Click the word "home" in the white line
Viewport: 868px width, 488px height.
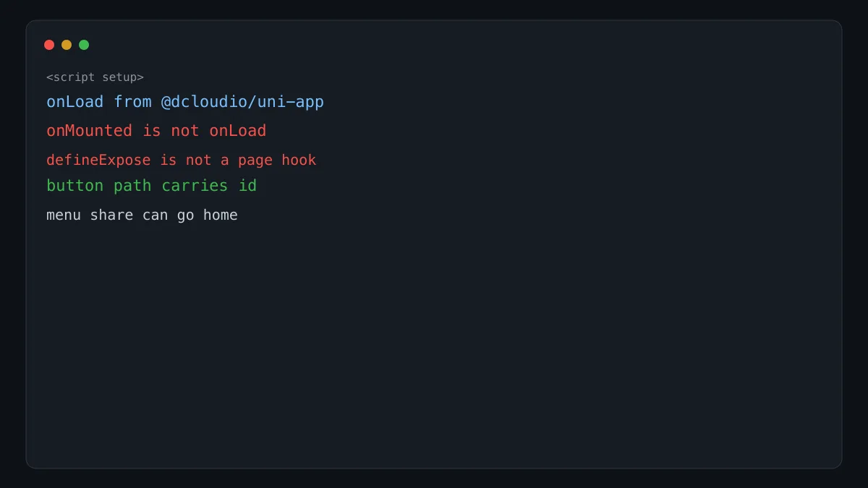point(221,215)
